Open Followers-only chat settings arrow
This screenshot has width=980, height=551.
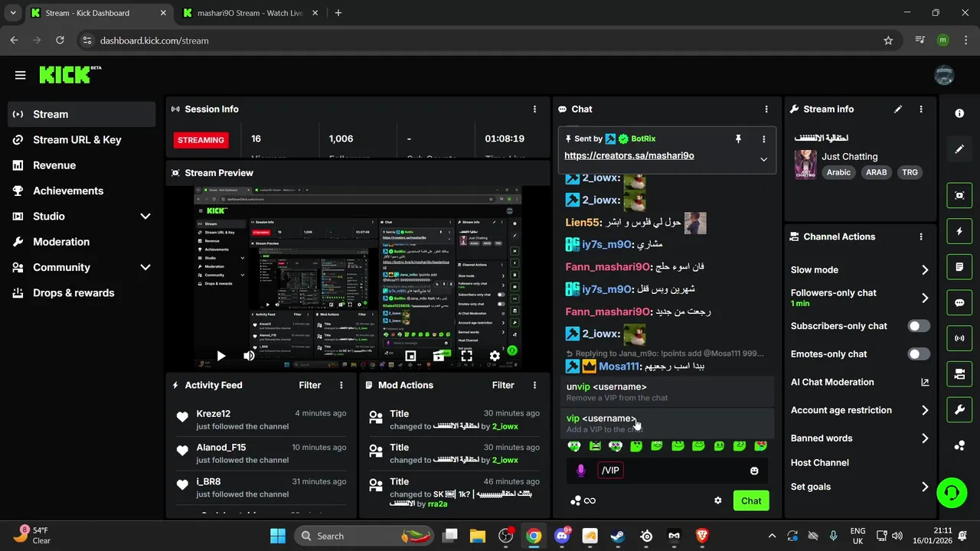[925, 298]
